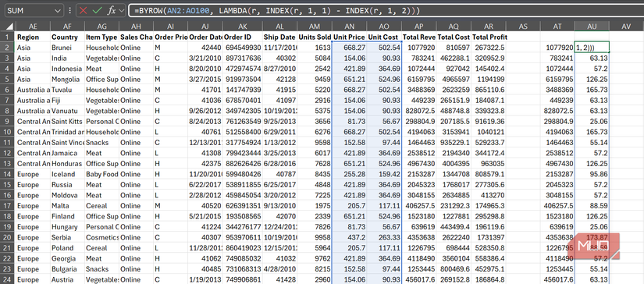Viewport: 644px width, 284px height.
Task: Select column AS header
Action: [523, 27]
